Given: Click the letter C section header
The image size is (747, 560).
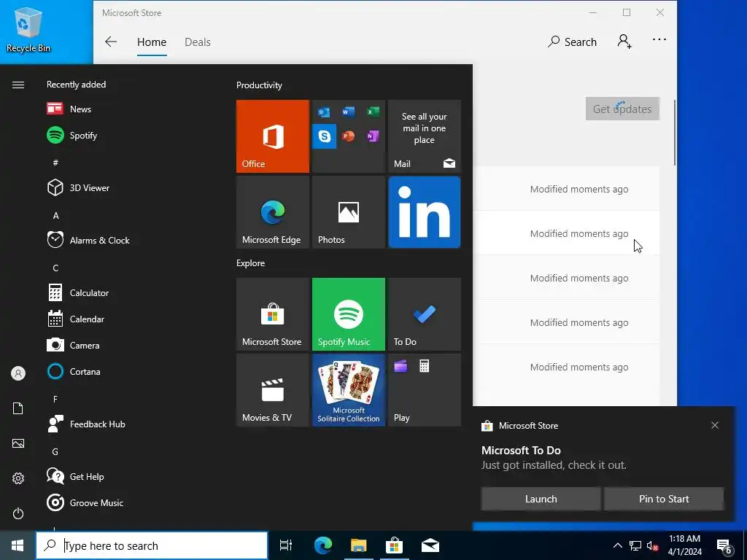Looking at the screenshot, I should coord(55,268).
